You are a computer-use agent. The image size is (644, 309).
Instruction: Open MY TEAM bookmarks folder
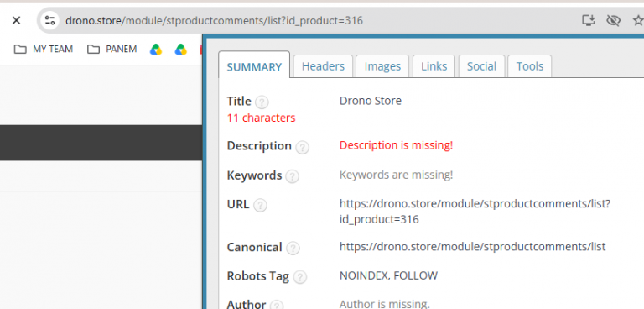pyautogui.click(x=43, y=50)
